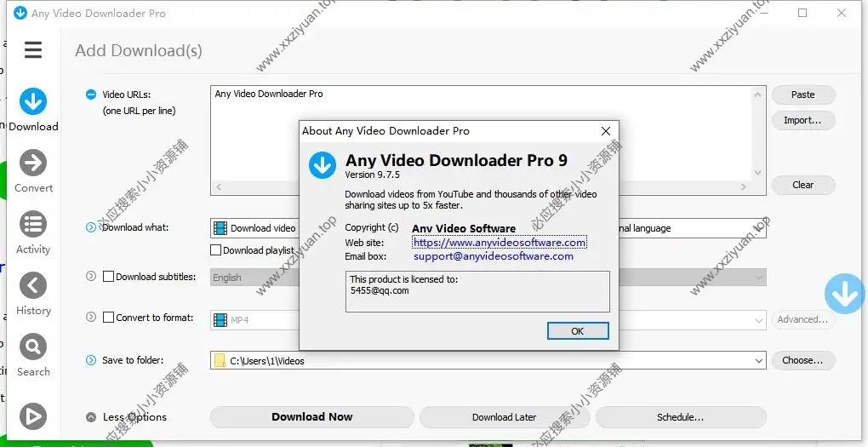
Task: Click the support@anyvideosoftware.com email link
Action: [x=494, y=256]
